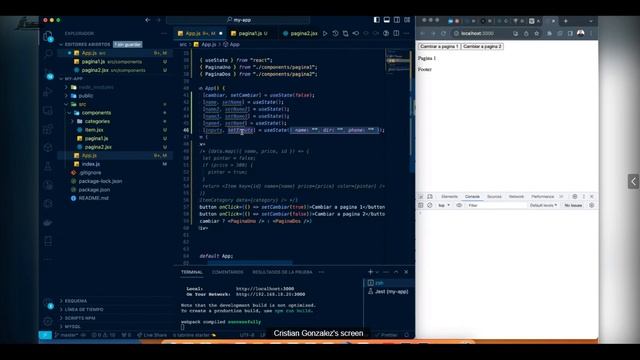Image resolution: width=640 pixels, height=360 pixels.
Task: Click the code minimap in the editor
Action: coord(398,61)
